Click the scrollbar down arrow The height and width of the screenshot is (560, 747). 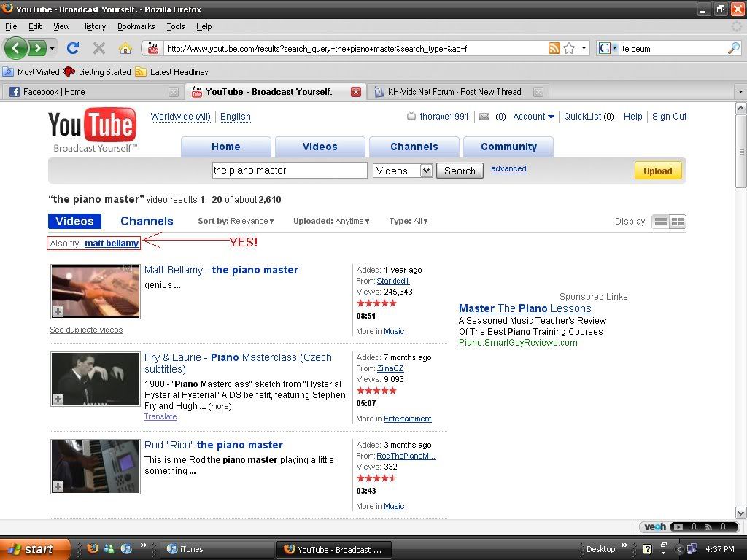[x=741, y=513]
